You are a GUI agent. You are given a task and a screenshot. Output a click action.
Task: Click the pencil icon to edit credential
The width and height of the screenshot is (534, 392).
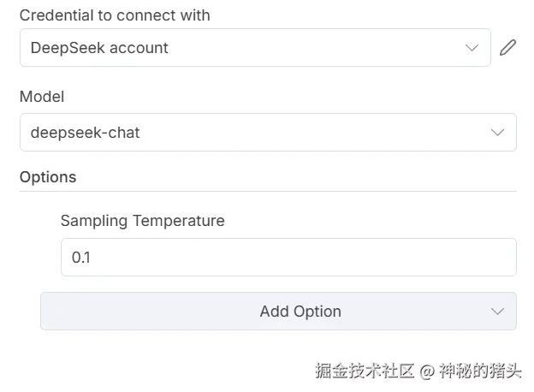point(508,48)
